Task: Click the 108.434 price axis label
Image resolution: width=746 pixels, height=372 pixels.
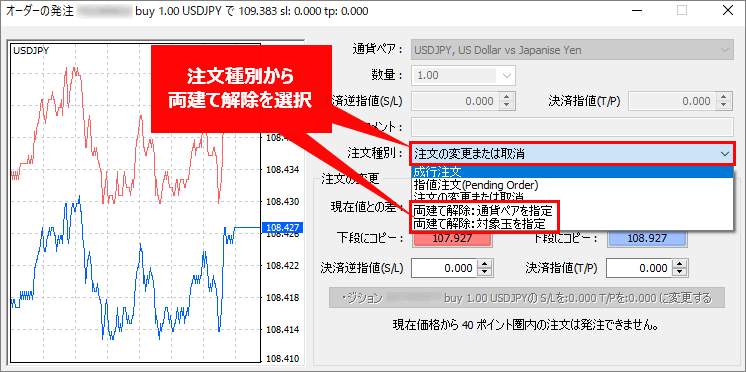Action: 283,169
